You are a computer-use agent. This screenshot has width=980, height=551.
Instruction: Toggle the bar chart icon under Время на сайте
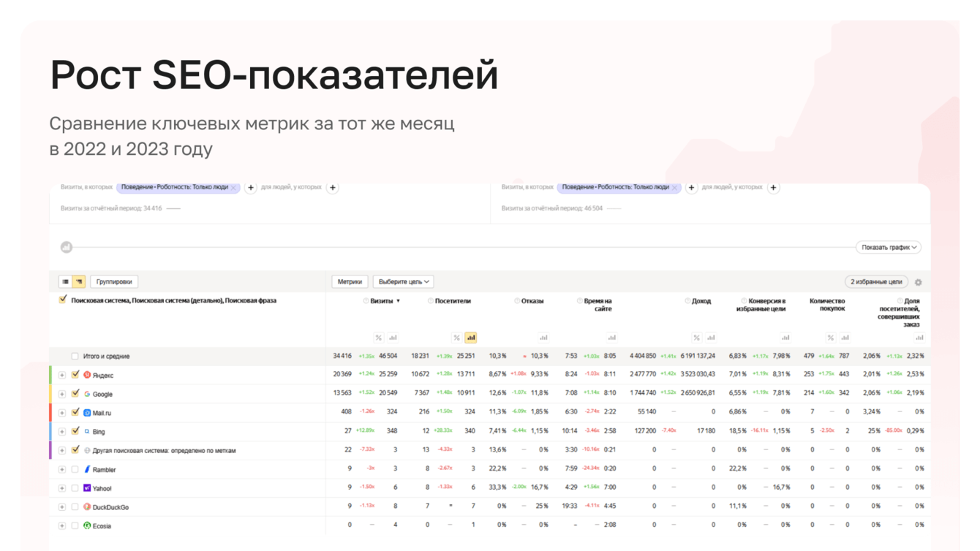[611, 338]
